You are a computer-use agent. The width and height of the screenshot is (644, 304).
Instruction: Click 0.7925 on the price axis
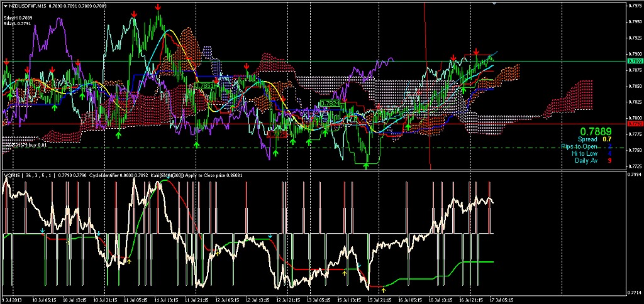click(635, 38)
